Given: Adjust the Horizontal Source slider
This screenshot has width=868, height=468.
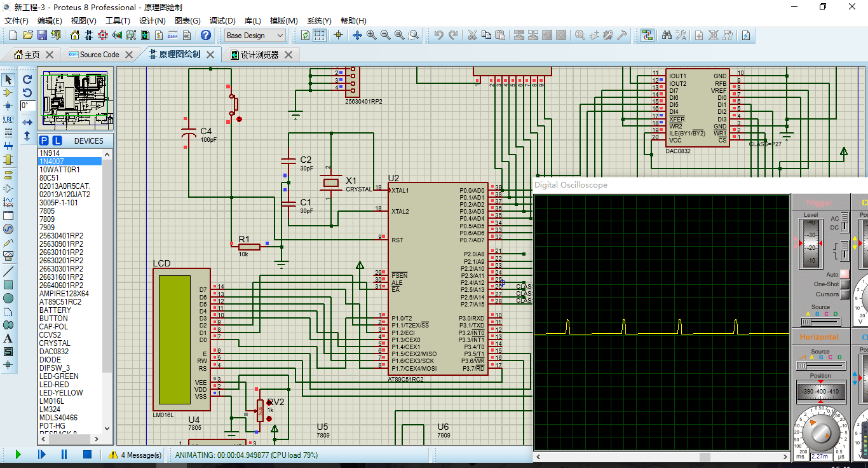Looking at the screenshot, I should [x=821, y=366].
